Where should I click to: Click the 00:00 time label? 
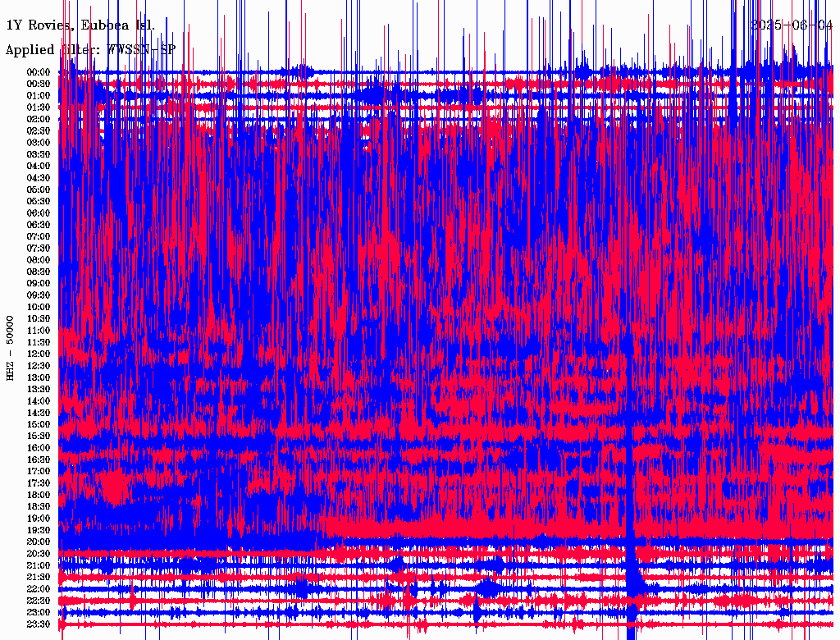(x=39, y=72)
